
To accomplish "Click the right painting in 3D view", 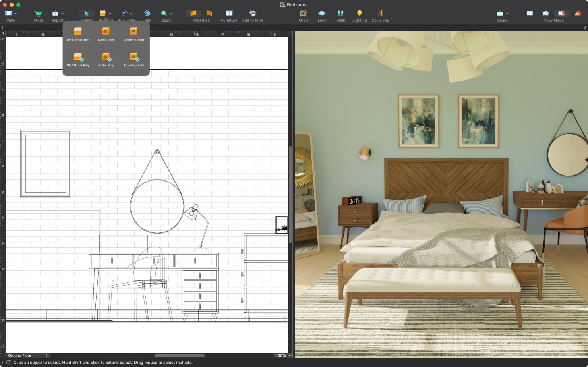I will pos(478,121).
